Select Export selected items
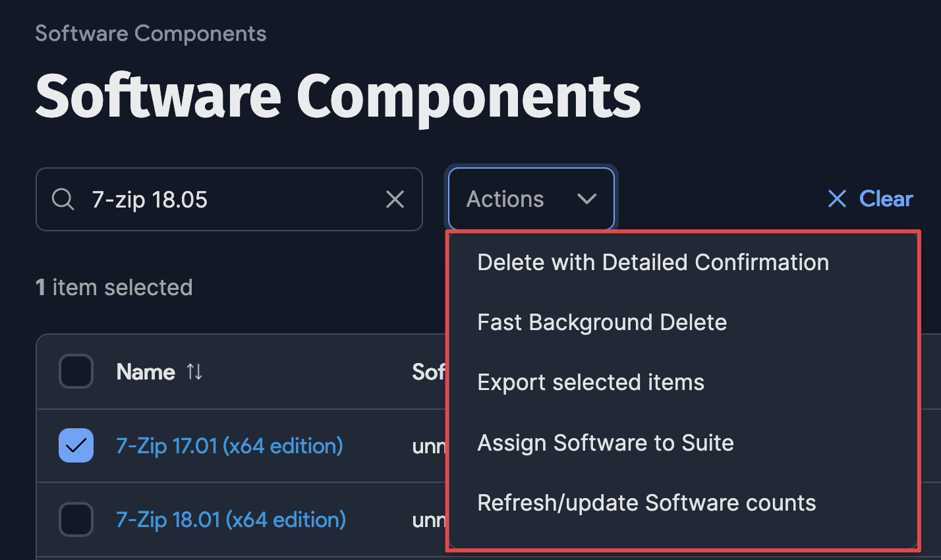Viewport: 941px width, 560px height. coord(590,382)
